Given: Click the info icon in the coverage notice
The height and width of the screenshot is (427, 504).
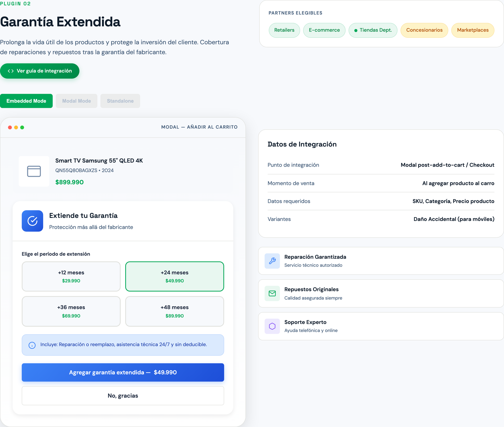Looking at the screenshot, I should tap(32, 345).
